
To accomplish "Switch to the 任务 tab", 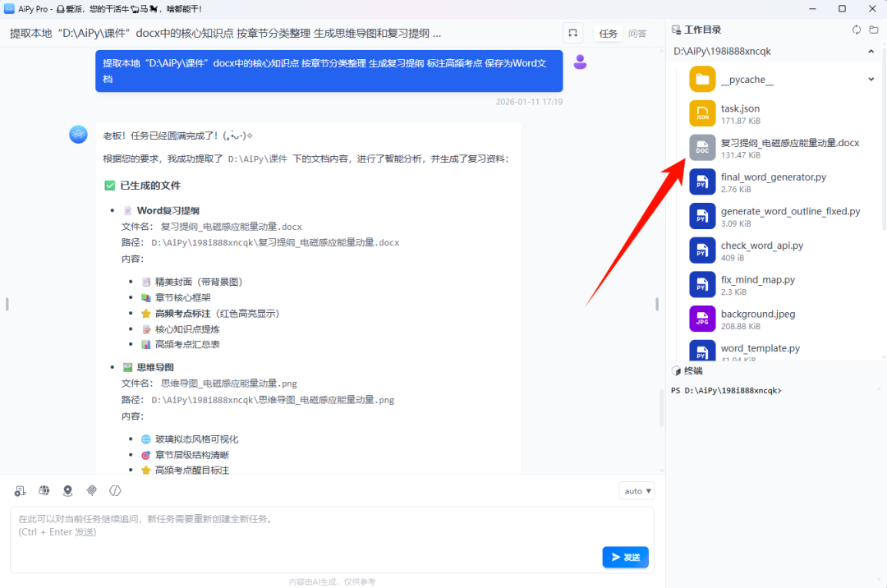I will tap(608, 34).
